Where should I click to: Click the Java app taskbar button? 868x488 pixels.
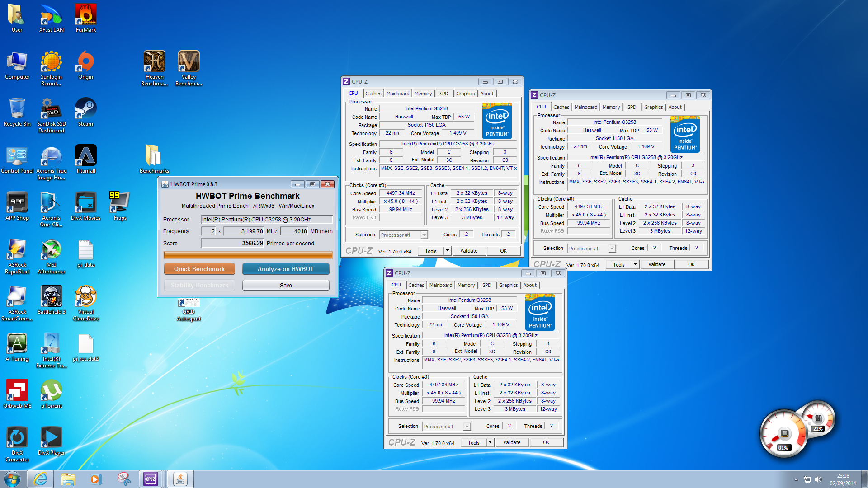click(x=180, y=479)
